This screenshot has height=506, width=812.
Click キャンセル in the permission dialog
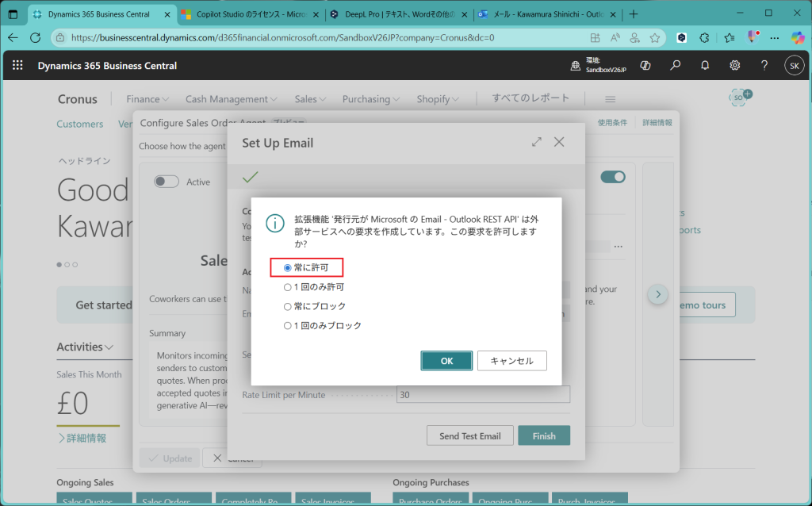(511, 361)
